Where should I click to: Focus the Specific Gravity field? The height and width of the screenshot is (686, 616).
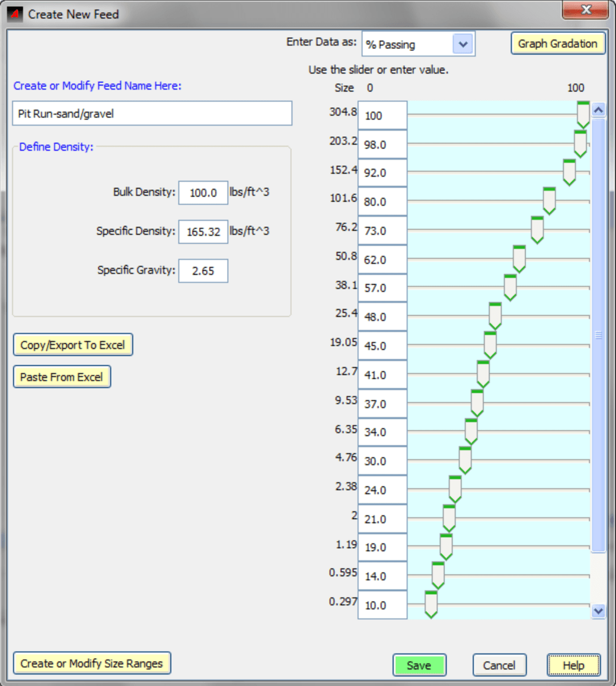click(203, 271)
